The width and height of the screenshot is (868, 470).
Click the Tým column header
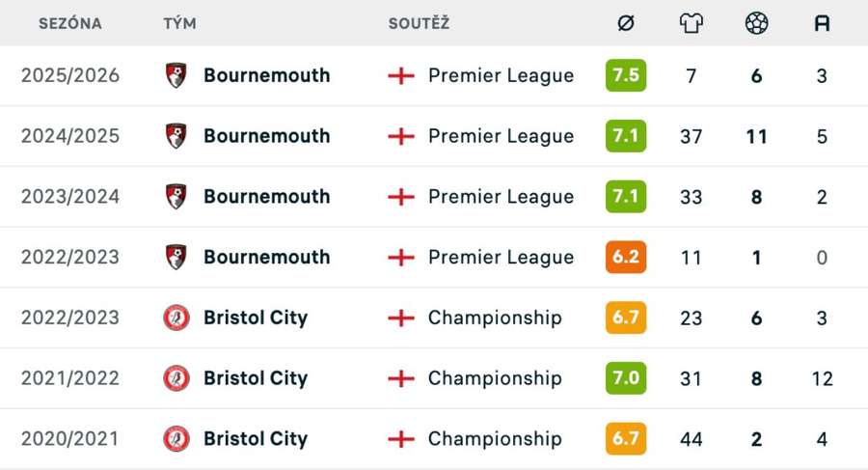click(179, 23)
